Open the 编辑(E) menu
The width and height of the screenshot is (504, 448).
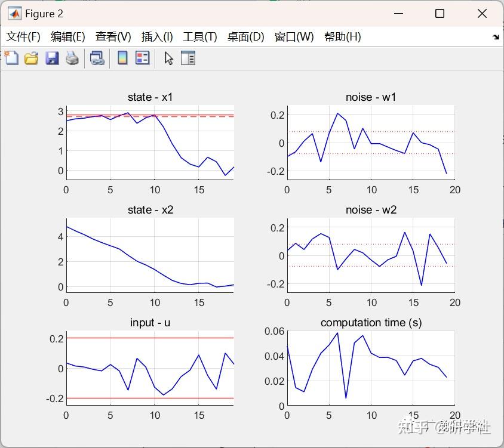[x=67, y=36]
